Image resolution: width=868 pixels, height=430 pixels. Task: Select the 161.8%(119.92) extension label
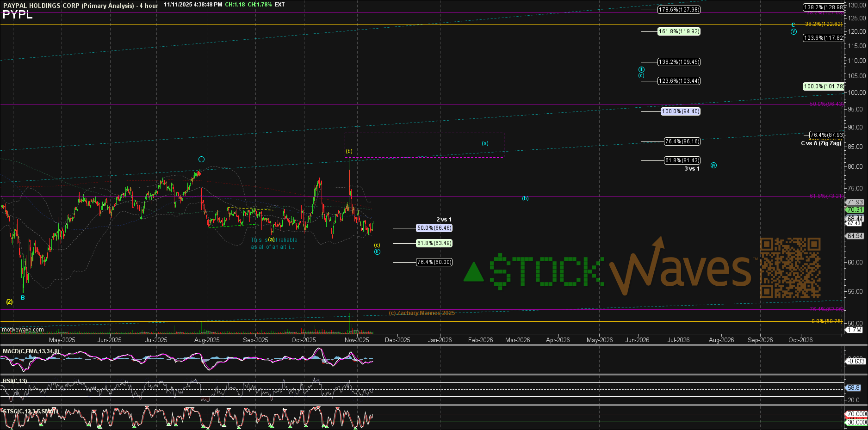(x=679, y=31)
